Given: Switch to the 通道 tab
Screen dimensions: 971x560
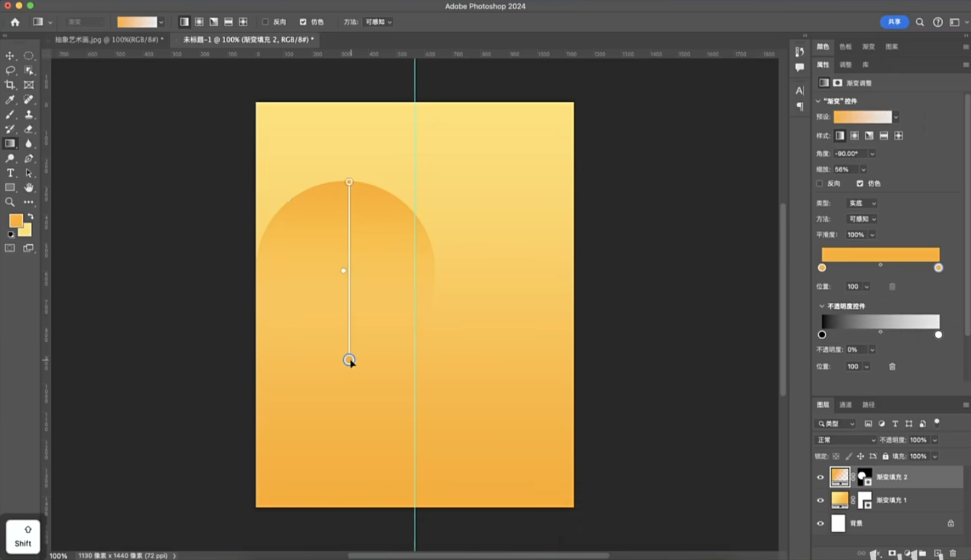Looking at the screenshot, I should tap(846, 405).
